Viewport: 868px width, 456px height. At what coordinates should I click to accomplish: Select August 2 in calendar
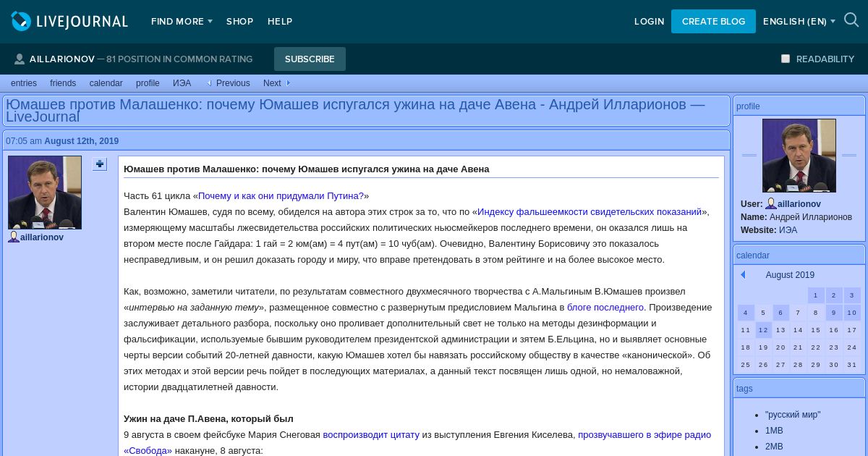[834, 295]
